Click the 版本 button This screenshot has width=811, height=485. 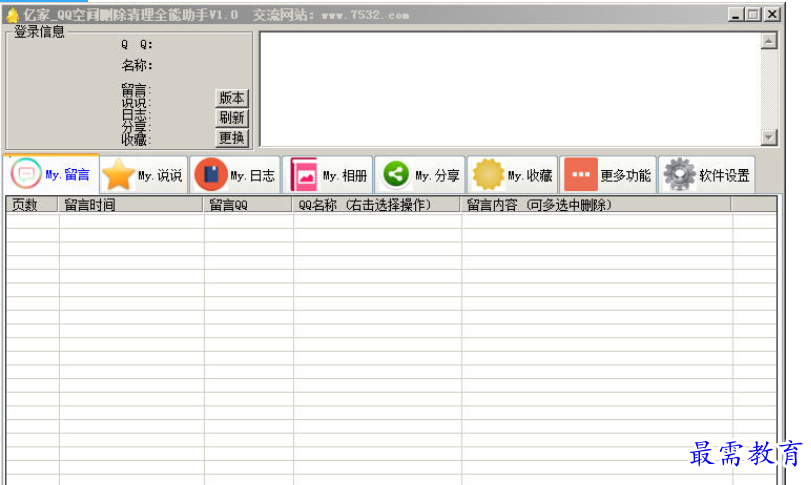[232, 97]
